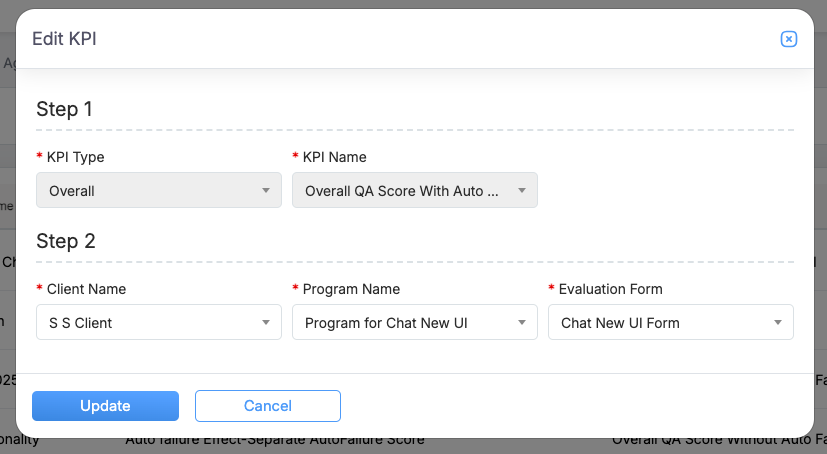Click the Step 1 heading
The image size is (827, 454).
pos(64,109)
